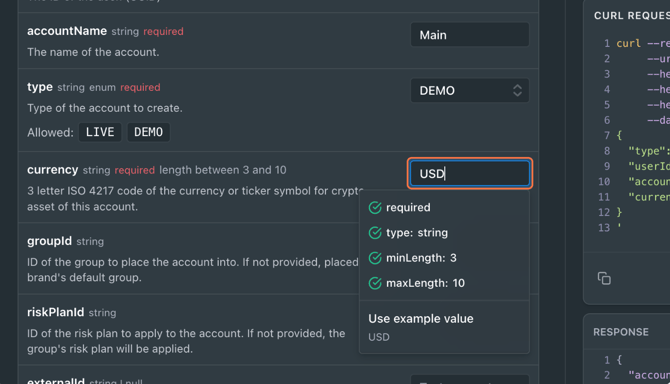Click the currency parameter label
The image size is (670, 384).
(53, 170)
